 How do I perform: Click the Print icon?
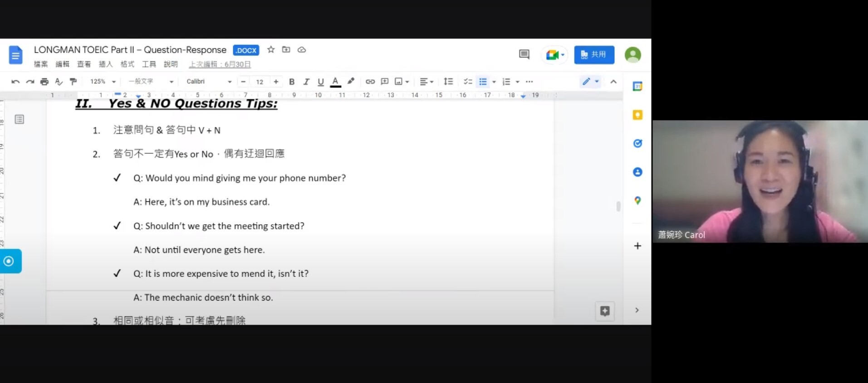pos(44,82)
